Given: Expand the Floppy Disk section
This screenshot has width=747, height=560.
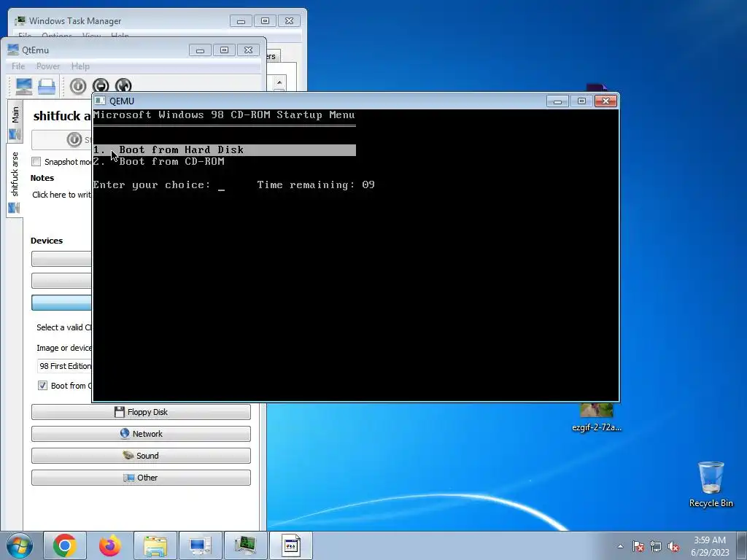Looking at the screenshot, I should pyautogui.click(x=141, y=412).
